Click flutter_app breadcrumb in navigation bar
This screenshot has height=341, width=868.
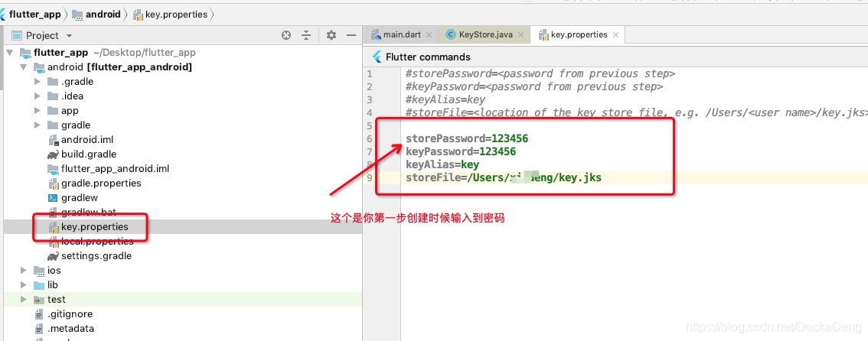[x=35, y=15]
